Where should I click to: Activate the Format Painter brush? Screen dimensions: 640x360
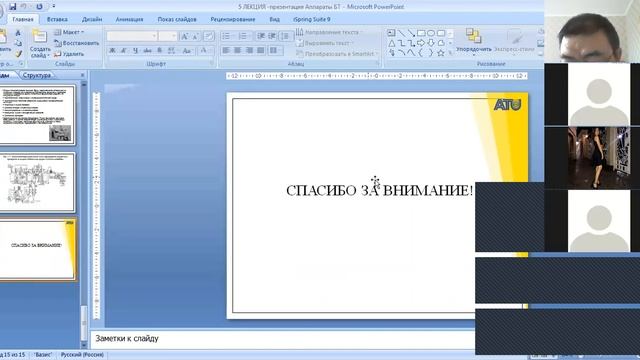pos(18,53)
